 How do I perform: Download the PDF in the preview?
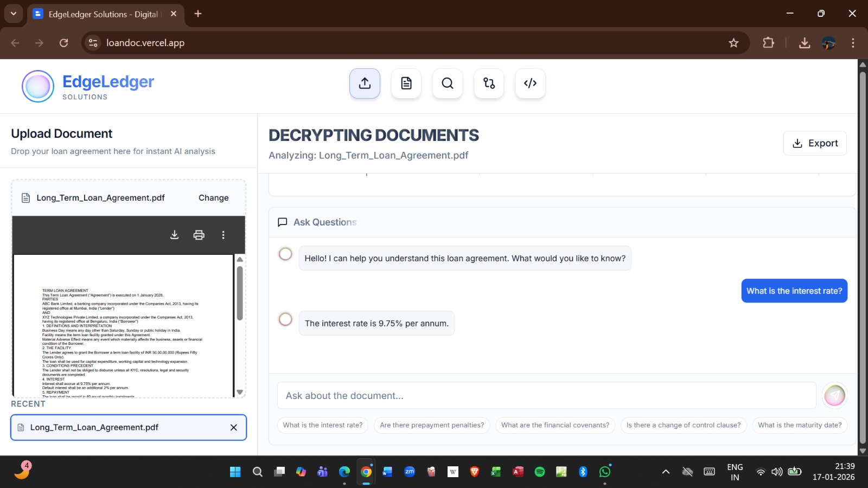pyautogui.click(x=174, y=235)
